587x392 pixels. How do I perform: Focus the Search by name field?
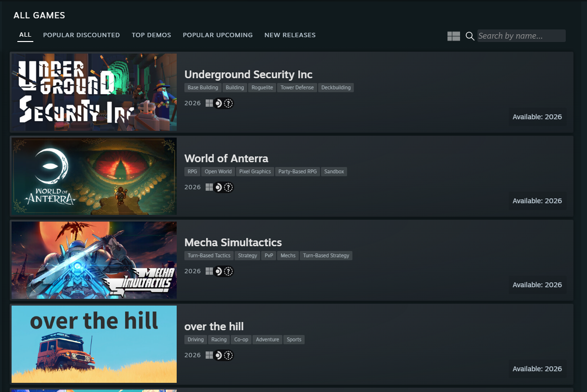(521, 36)
